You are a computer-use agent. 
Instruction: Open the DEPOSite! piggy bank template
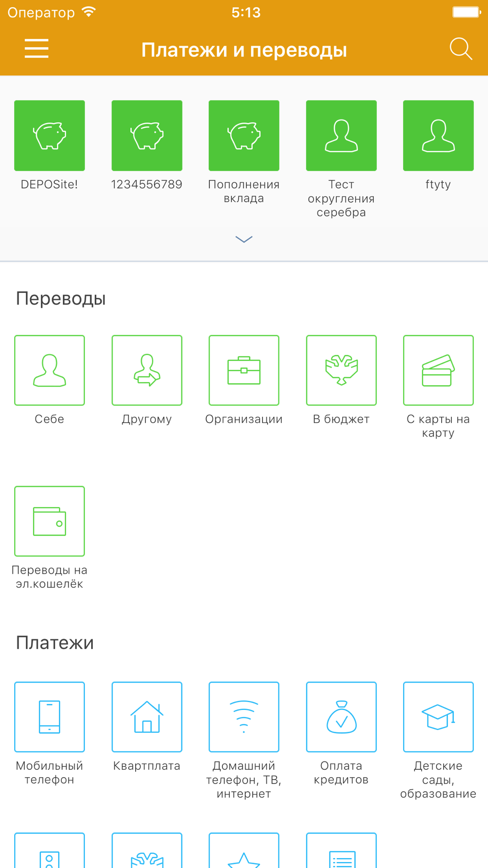(x=49, y=136)
